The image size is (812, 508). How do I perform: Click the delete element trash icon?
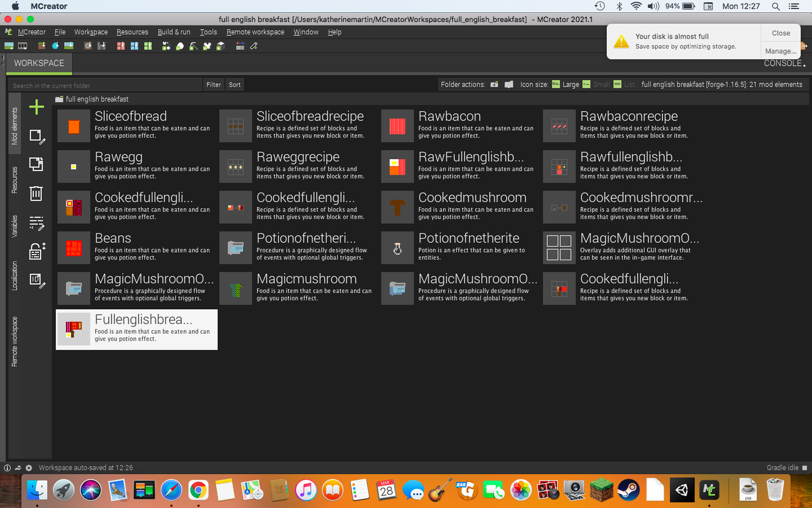36,193
